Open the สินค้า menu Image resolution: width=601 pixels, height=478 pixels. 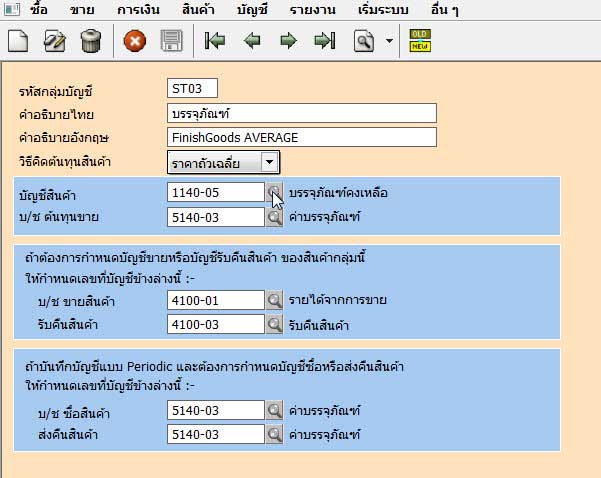click(198, 9)
